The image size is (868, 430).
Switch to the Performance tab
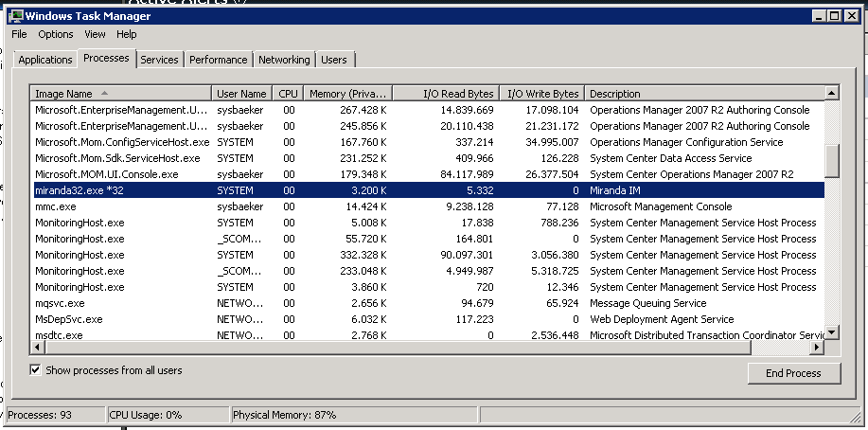(218, 60)
